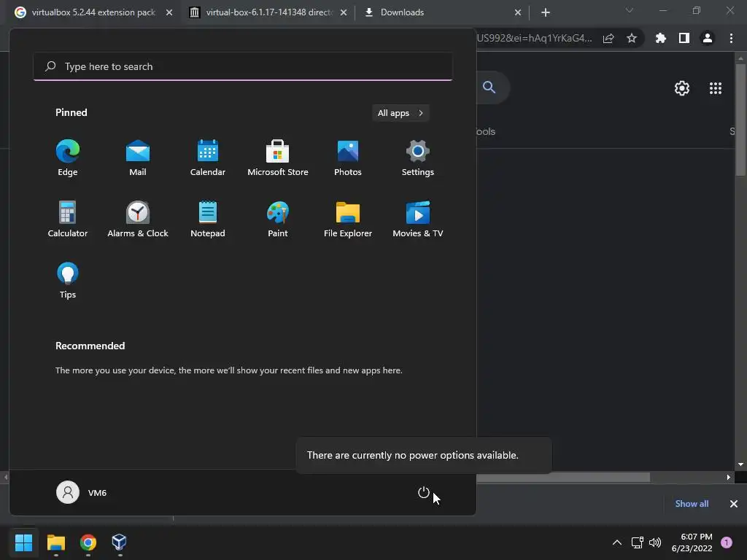Screen dimensions: 747x560
Task: Open File Explorer from the taskbar
Action: [x=56, y=542]
